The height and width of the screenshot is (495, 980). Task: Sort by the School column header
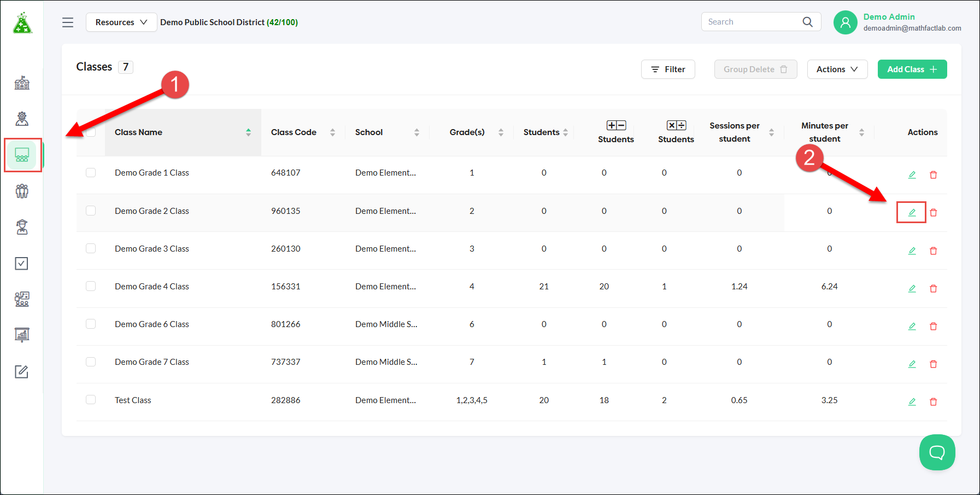[369, 132]
